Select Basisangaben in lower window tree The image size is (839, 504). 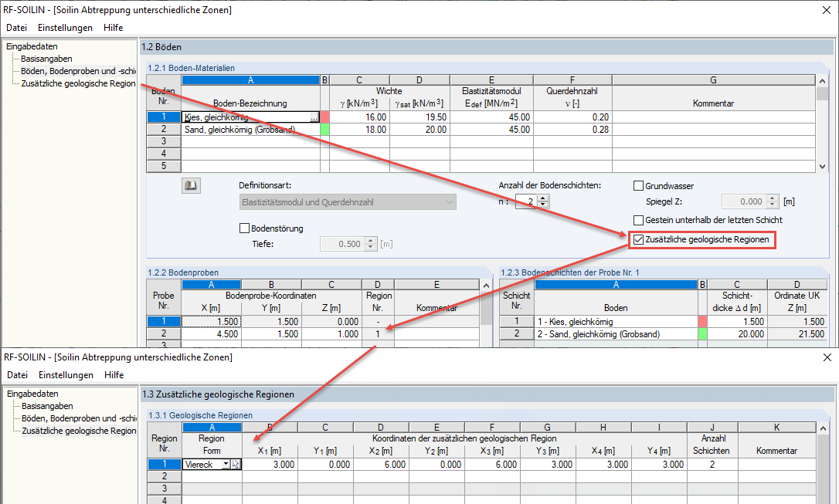point(47,406)
